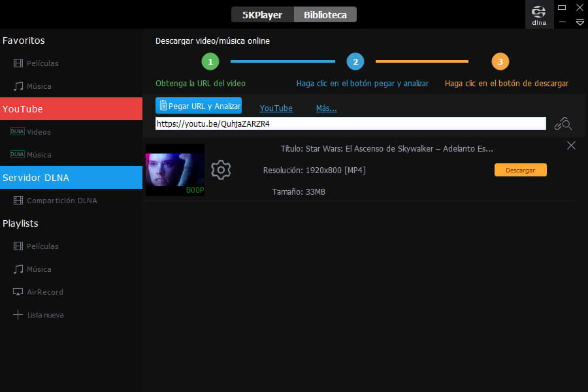This screenshot has height=392, width=588.
Task: Click the 800P label on thumbnail
Action: click(195, 190)
